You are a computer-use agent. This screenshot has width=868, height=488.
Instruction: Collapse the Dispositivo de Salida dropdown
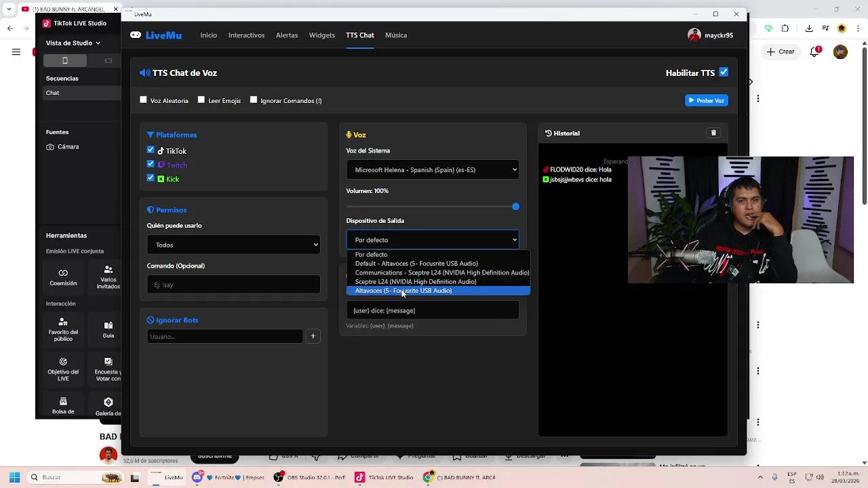click(x=433, y=240)
